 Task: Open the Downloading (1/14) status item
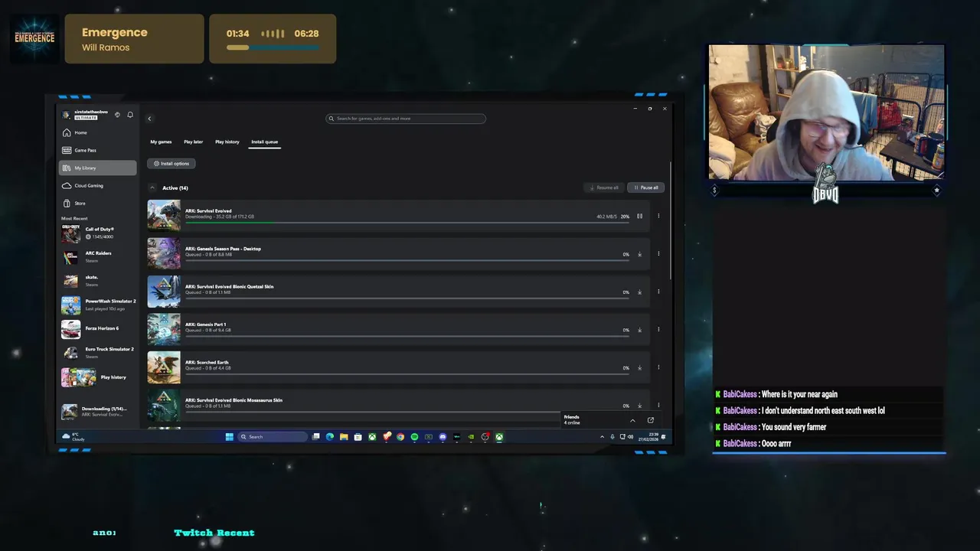coord(98,411)
